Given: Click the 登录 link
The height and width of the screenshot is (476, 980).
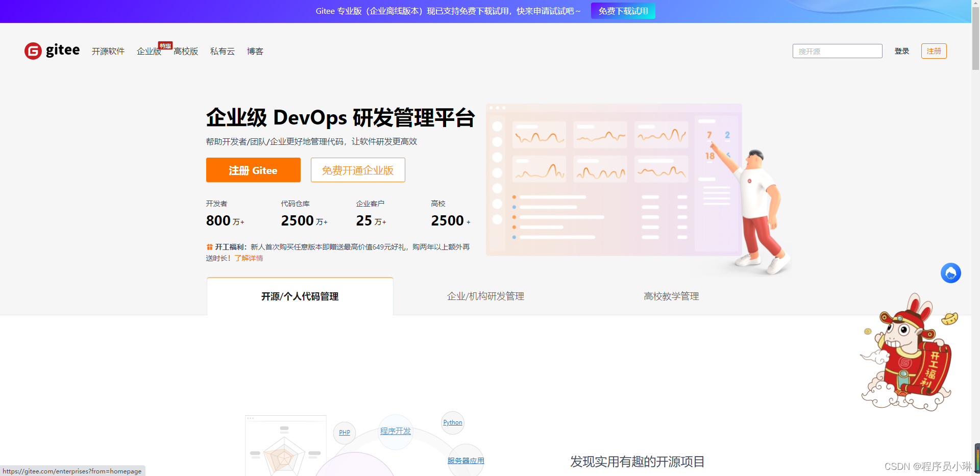Looking at the screenshot, I should [x=902, y=51].
